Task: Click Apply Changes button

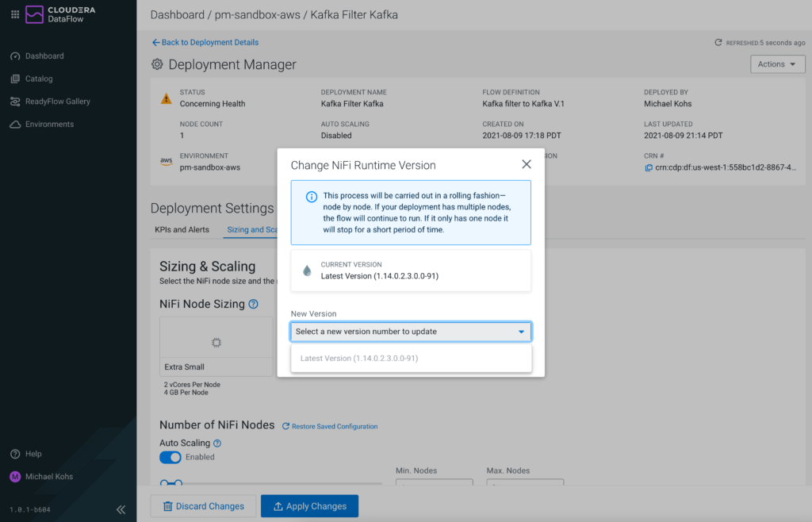Action: click(x=309, y=506)
